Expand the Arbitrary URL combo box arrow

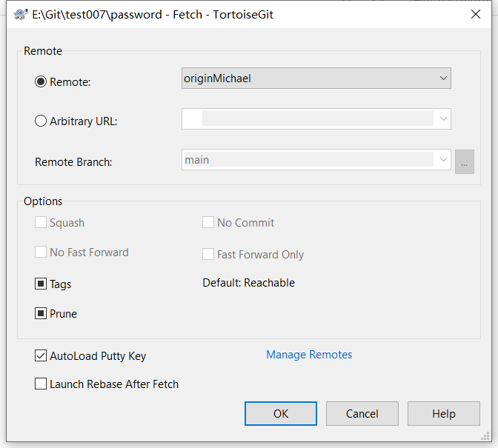click(443, 119)
